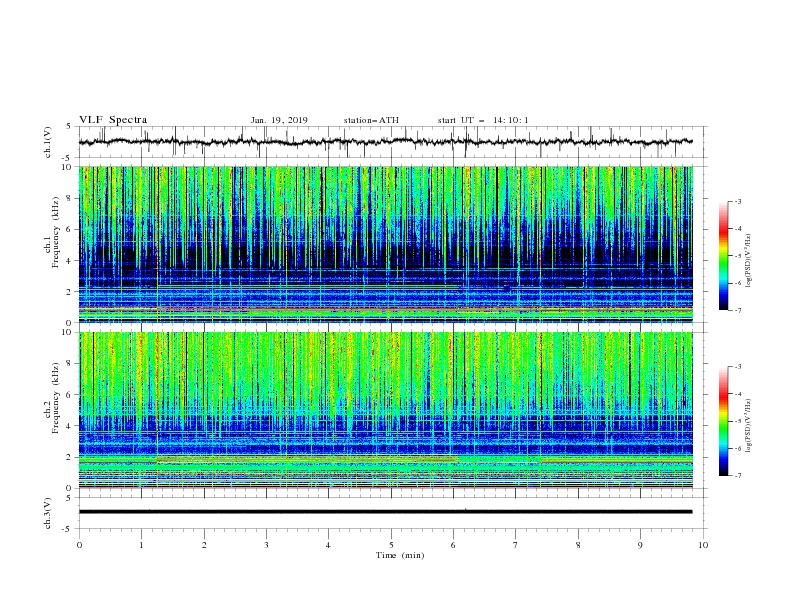Click the "ch.1(V)" axis label
This screenshot has height=612, width=792.
point(48,142)
